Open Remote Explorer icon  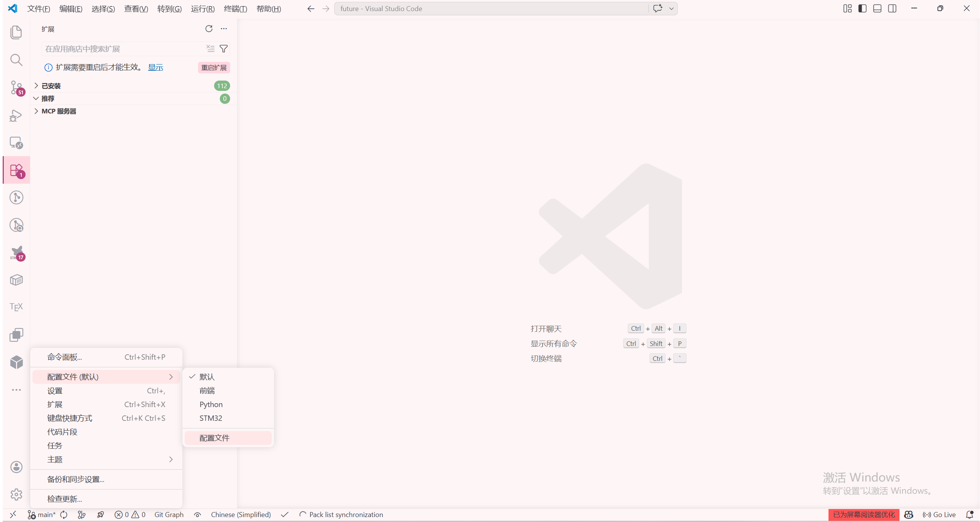click(x=16, y=143)
